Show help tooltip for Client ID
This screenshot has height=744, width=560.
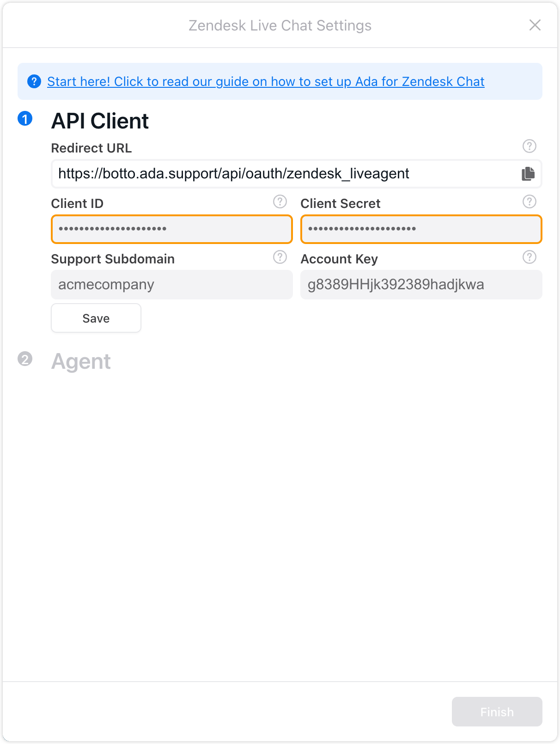[x=280, y=202]
